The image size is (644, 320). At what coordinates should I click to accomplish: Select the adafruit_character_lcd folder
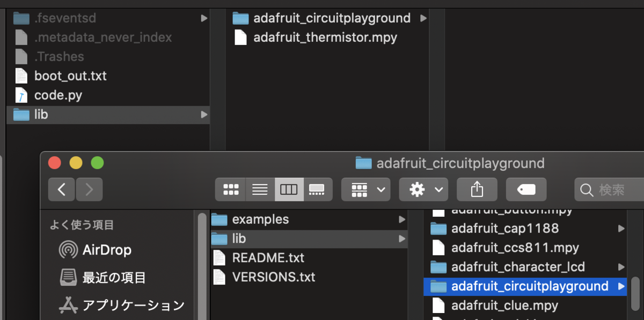point(525,267)
